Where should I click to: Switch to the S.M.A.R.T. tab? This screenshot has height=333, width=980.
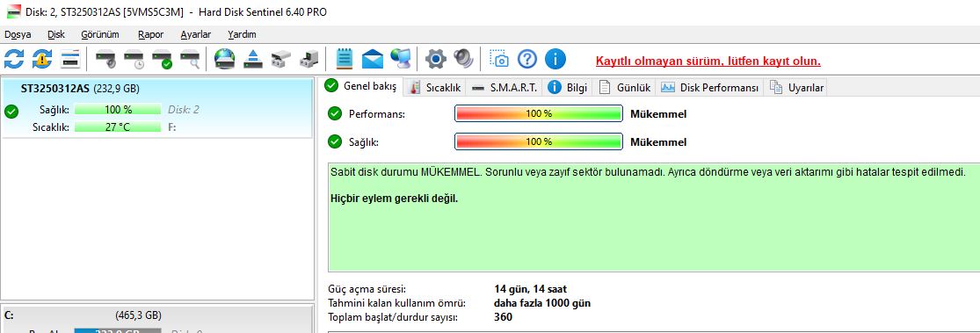[x=505, y=88]
